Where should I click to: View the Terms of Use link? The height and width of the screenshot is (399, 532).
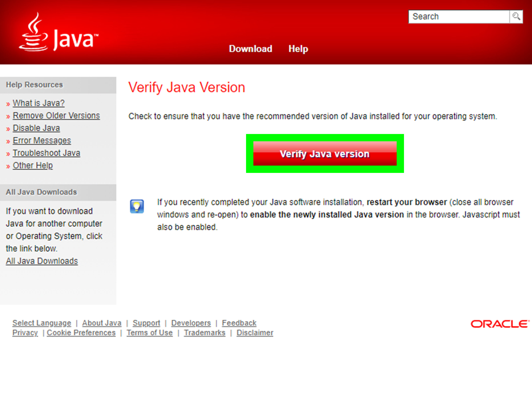(x=150, y=333)
